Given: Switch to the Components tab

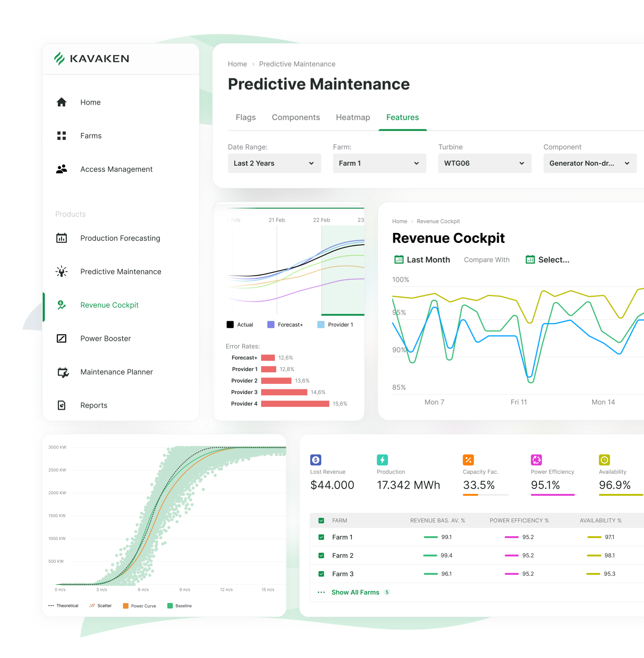Looking at the screenshot, I should 296,118.
